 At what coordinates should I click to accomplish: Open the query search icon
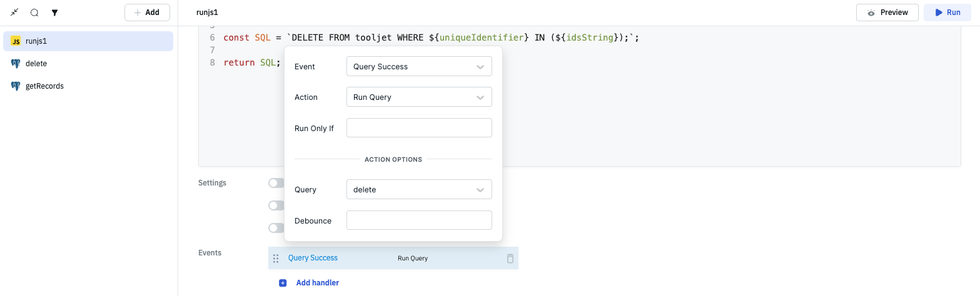click(x=34, y=12)
